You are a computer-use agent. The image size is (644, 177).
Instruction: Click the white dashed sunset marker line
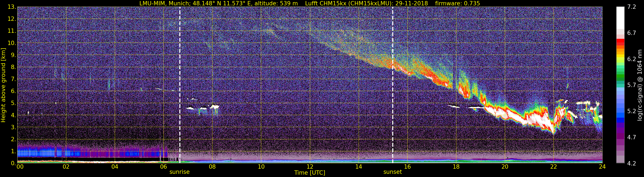(392, 85)
